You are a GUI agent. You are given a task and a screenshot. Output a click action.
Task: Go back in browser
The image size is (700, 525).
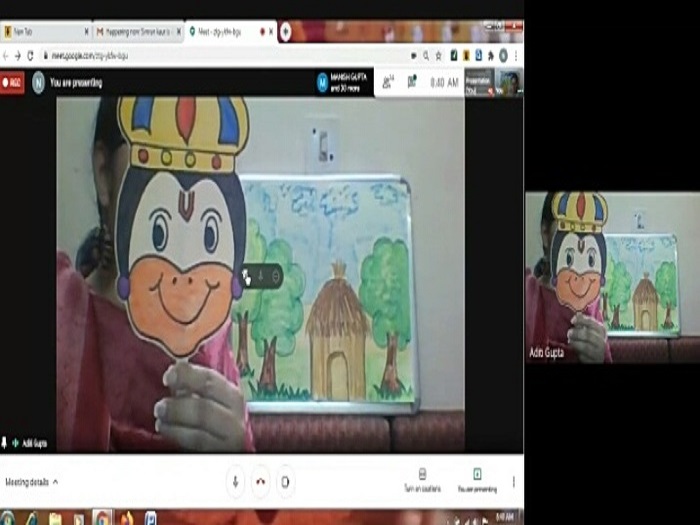point(5,56)
